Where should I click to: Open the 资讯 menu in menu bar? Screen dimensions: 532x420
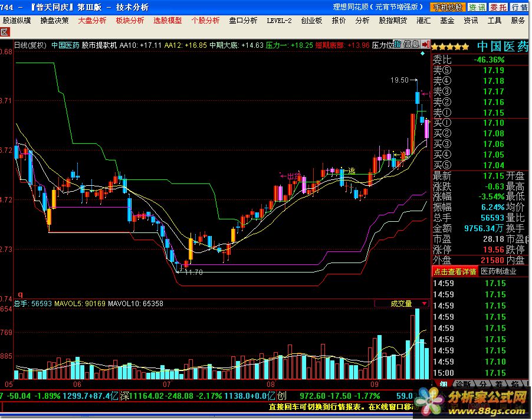[471, 21]
